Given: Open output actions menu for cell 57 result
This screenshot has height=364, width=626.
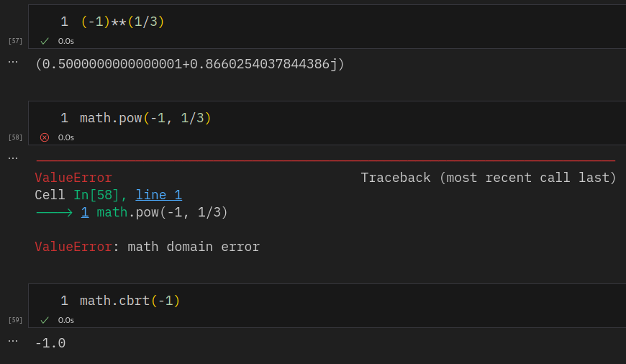Looking at the screenshot, I should (13, 62).
